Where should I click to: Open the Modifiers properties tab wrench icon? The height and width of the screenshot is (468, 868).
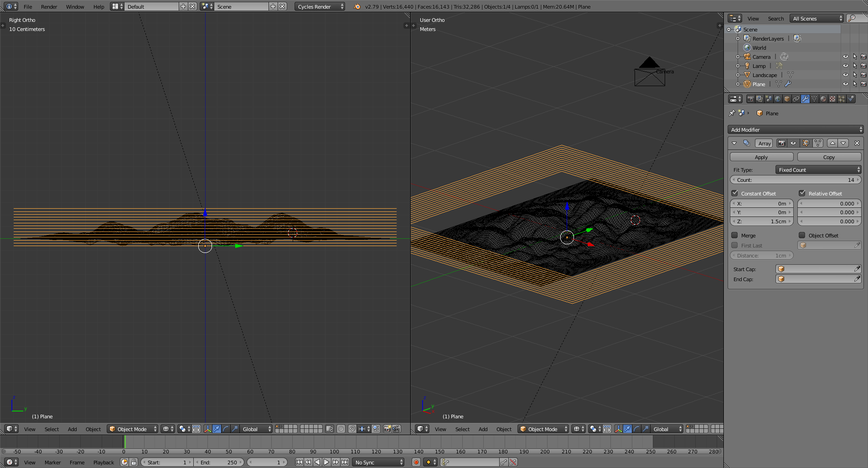(805, 99)
